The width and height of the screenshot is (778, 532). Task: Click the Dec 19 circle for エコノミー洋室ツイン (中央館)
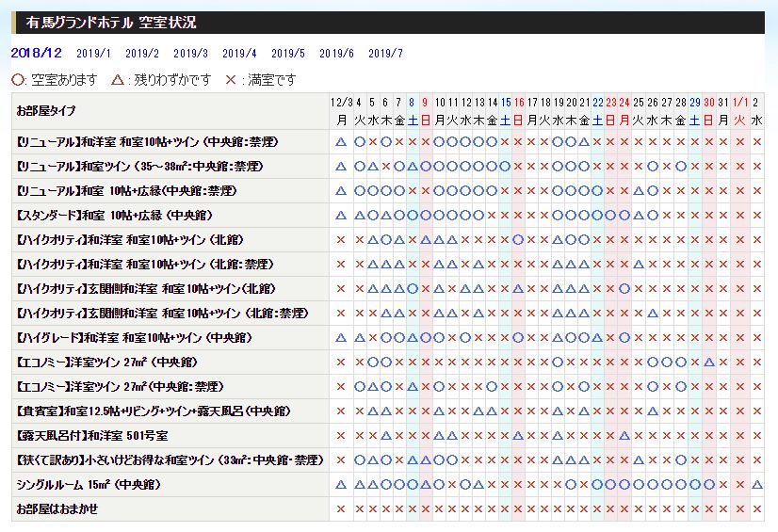(558, 362)
